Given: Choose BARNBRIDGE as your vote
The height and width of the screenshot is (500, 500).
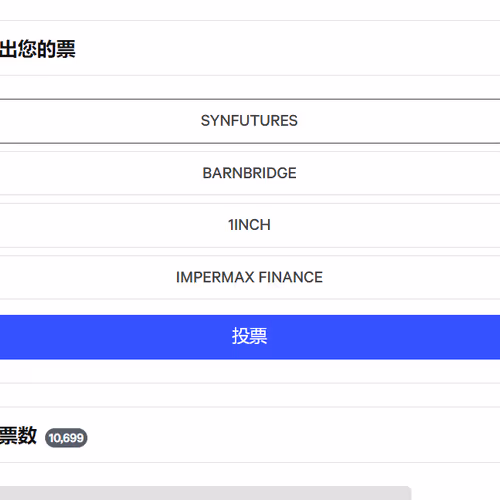Looking at the screenshot, I should pos(250,173).
